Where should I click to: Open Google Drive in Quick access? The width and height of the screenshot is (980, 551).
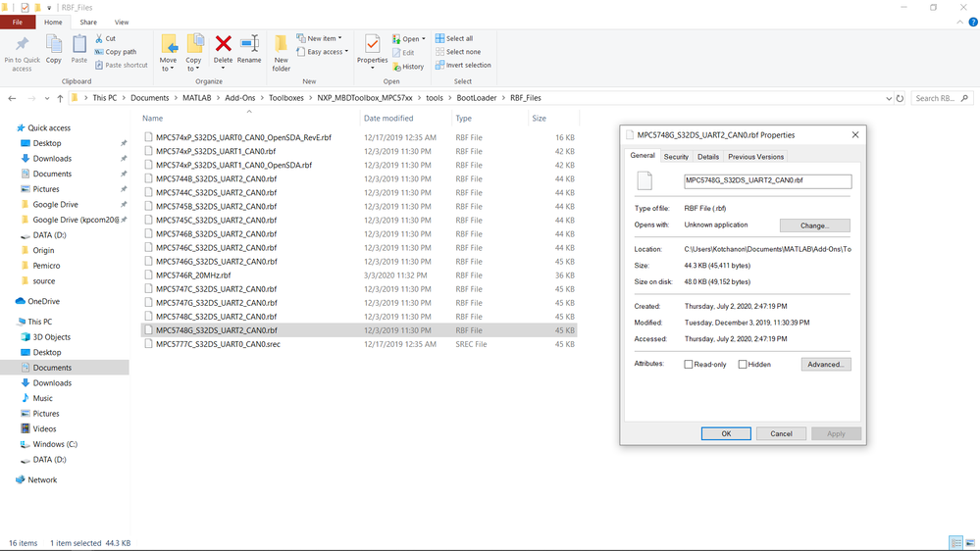point(55,204)
